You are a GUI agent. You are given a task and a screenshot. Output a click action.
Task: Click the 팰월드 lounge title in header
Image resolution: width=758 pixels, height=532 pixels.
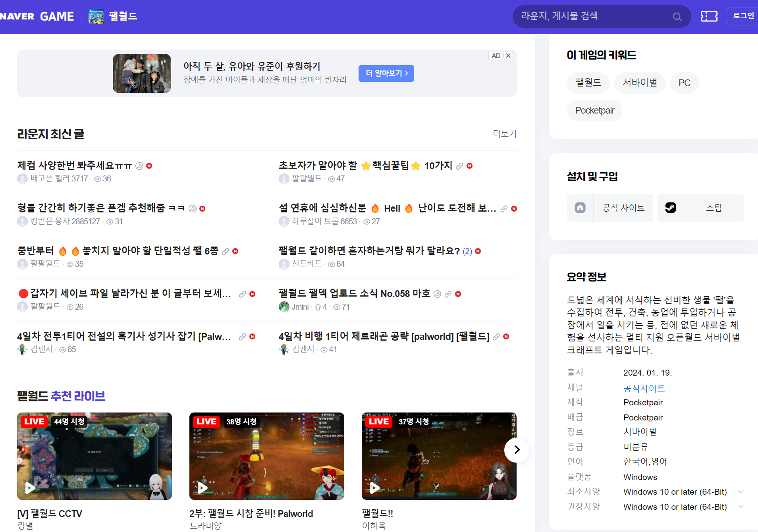point(123,16)
